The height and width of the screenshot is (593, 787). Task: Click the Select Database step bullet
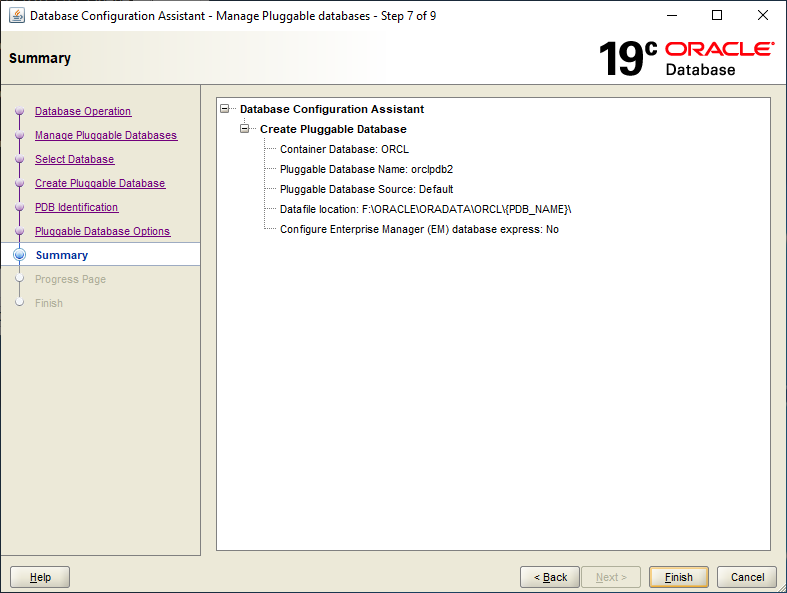(20, 159)
